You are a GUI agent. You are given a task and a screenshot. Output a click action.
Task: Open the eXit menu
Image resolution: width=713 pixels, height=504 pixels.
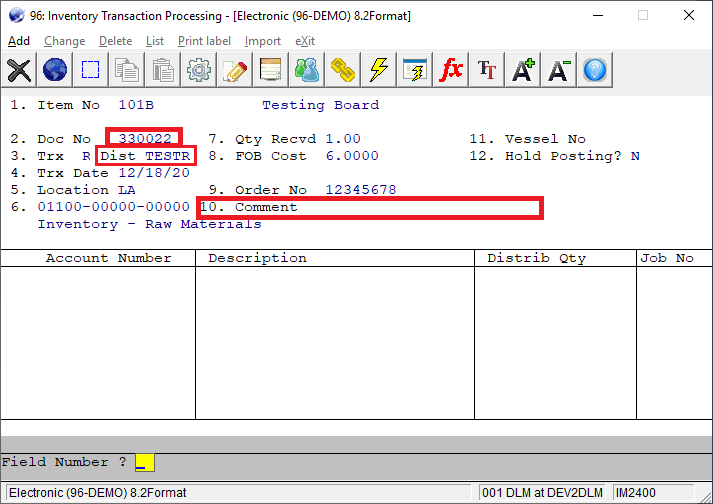tap(305, 41)
